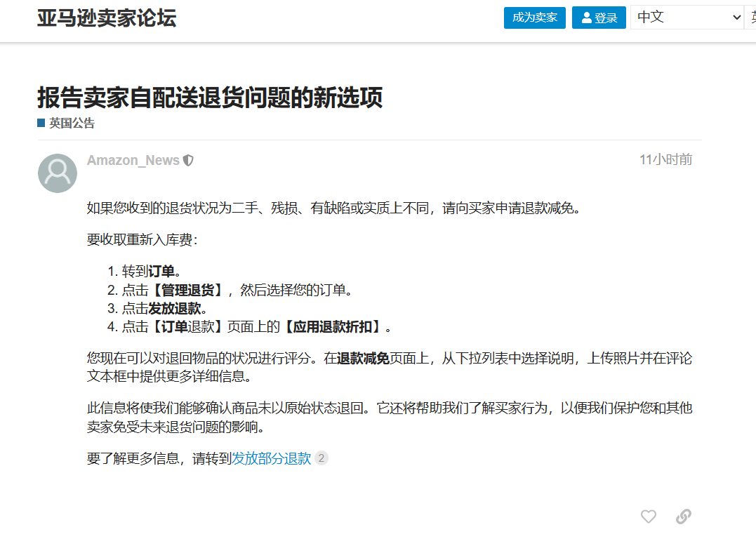
Task: Click list item mentioning 管理退货
Action: 237,290
